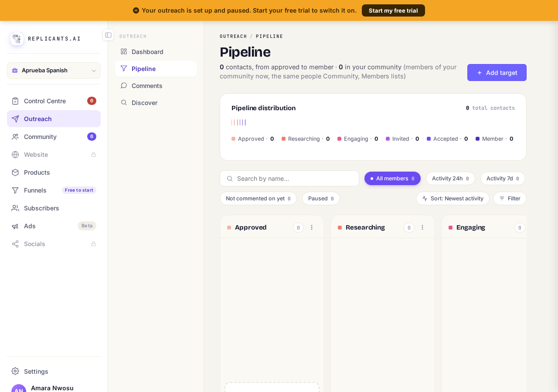The image size is (558, 392).
Task: Open the Filter options menu
Action: [510, 199]
